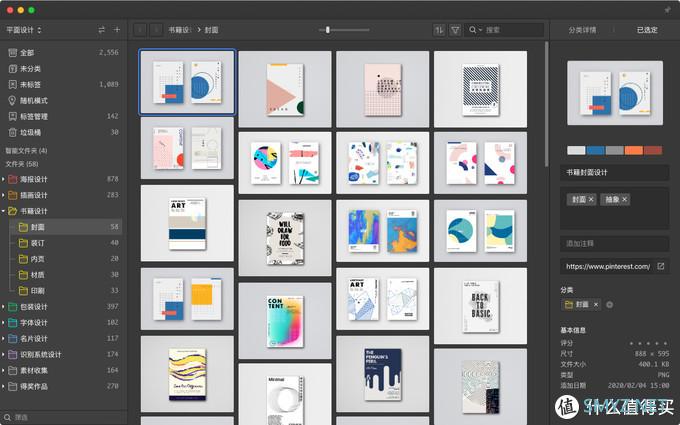Add another category with plus circle

click(609, 305)
